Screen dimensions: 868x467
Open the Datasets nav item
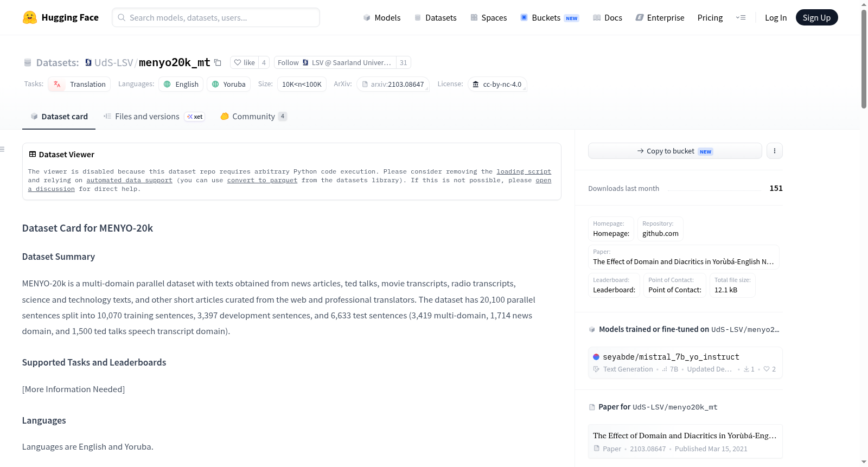pyautogui.click(x=435, y=17)
